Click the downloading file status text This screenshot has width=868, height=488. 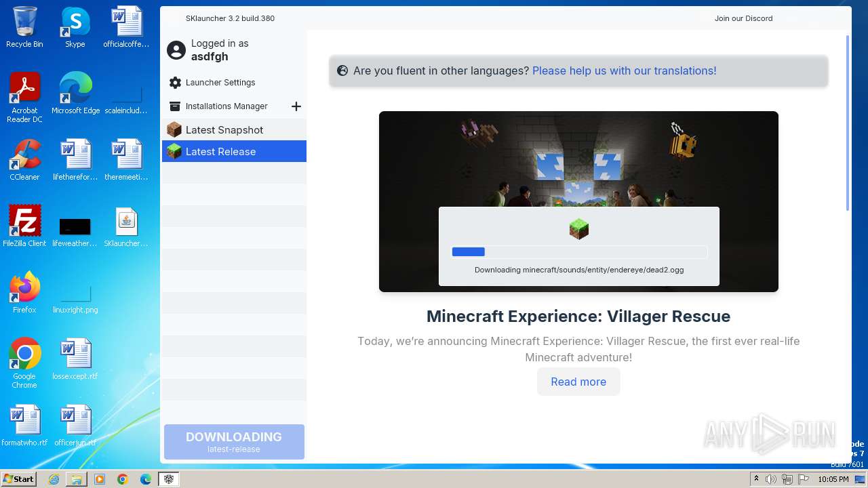579,270
